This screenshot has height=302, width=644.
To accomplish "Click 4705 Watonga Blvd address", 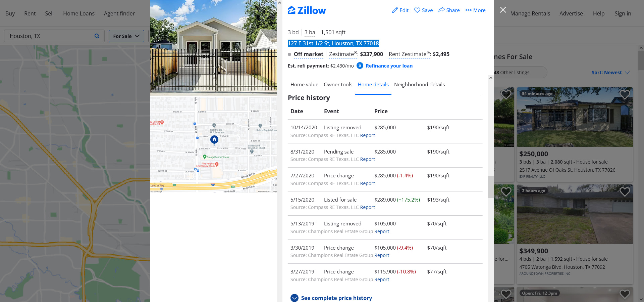I will 562,267.
